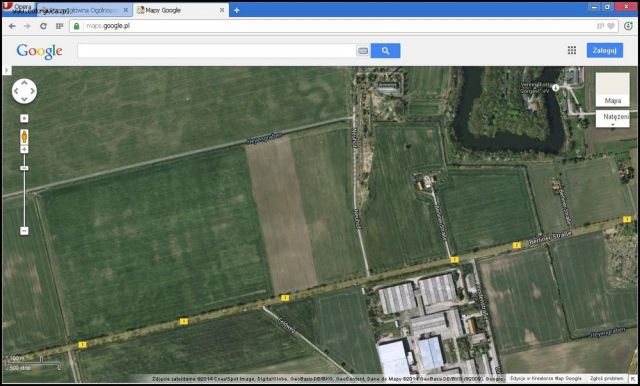Viewport: 640px width, 386px height.
Task: Close the Mapy Google tab
Action: (222, 10)
